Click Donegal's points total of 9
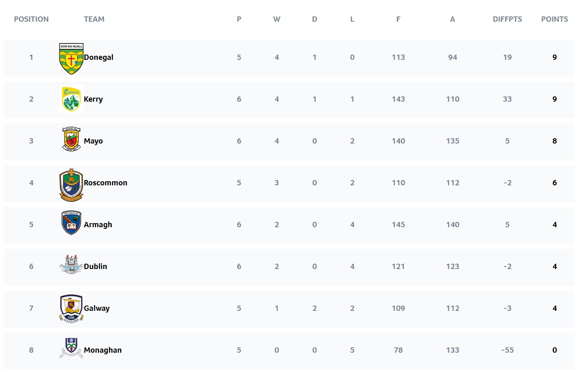Viewport: 588px width, 374px height. click(554, 57)
